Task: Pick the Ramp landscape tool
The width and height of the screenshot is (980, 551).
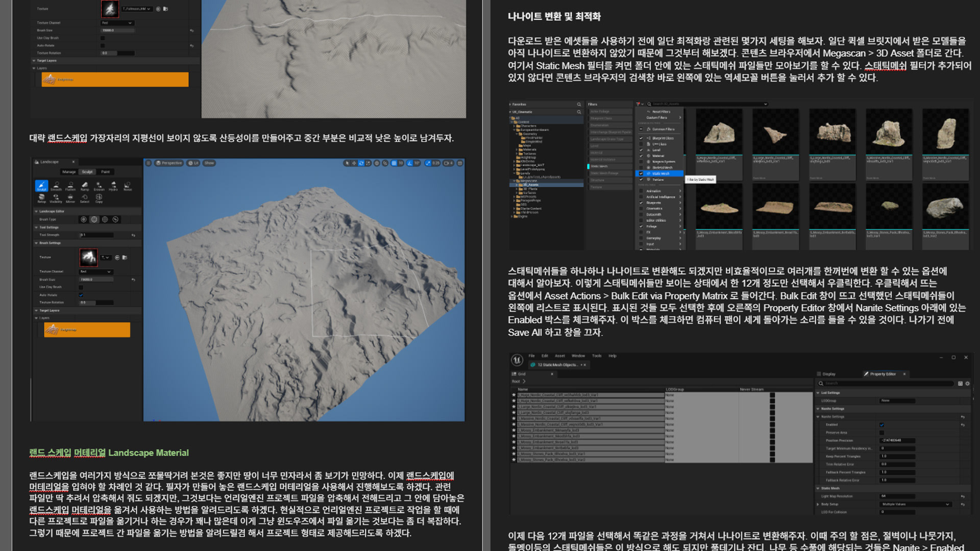Action: pyautogui.click(x=85, y=186)
